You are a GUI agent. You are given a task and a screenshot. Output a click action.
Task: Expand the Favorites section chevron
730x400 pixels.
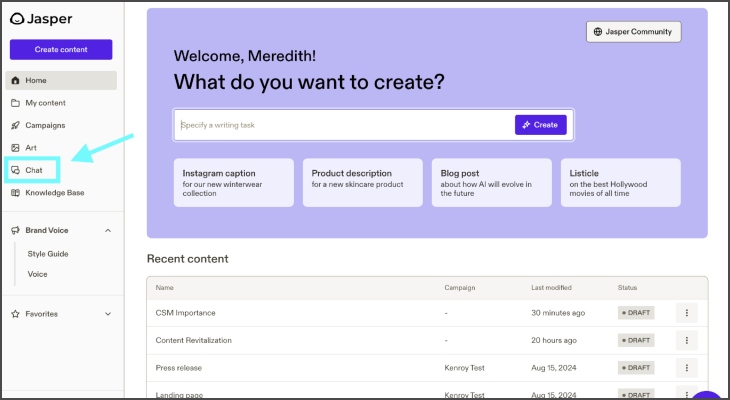click(x=107, y=314)
